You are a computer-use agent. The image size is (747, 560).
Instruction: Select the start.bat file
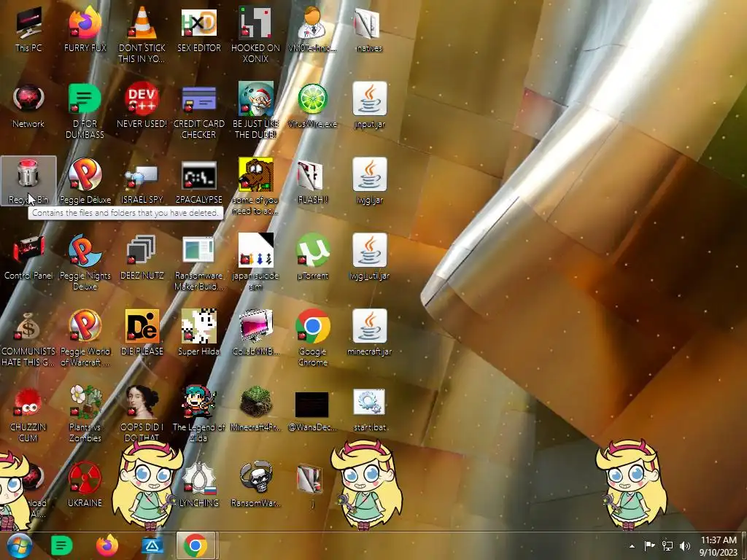coord(369,410)
